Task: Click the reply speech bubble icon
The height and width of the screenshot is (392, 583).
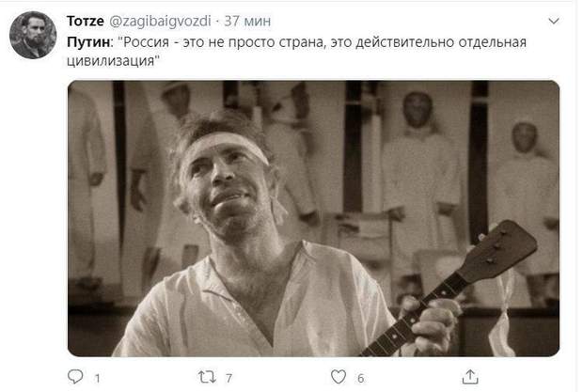Action: [75, 376]
